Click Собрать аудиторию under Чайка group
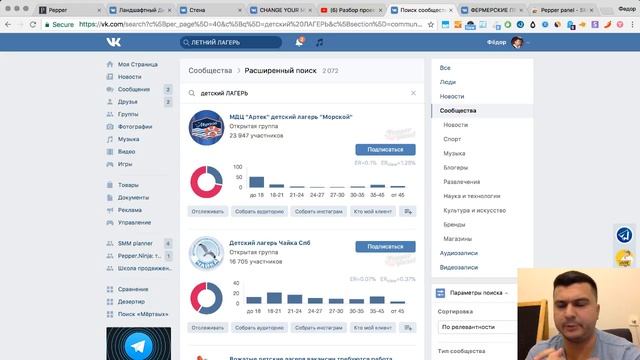The width and height of the screenshot is (640, 360). tap(259, 327)
